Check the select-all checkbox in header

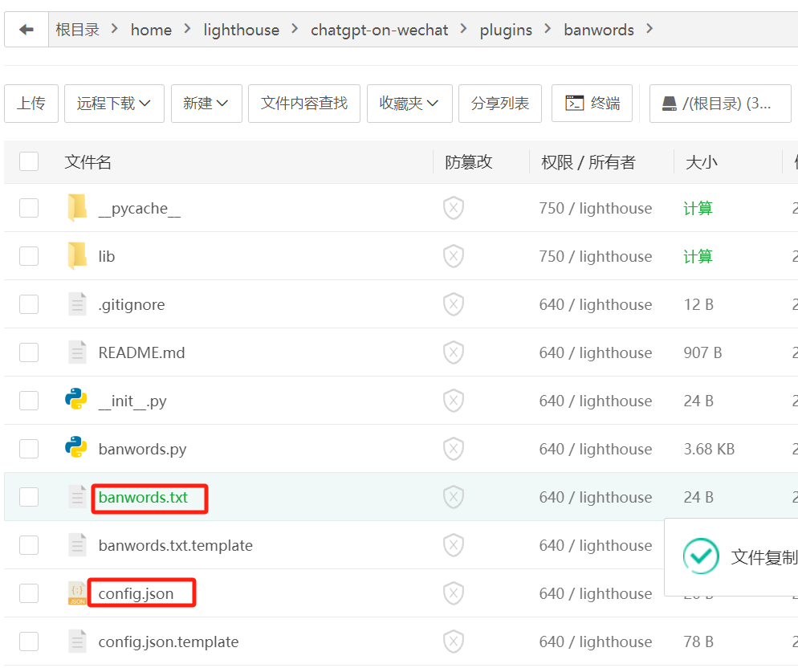(x=29, y=162)
